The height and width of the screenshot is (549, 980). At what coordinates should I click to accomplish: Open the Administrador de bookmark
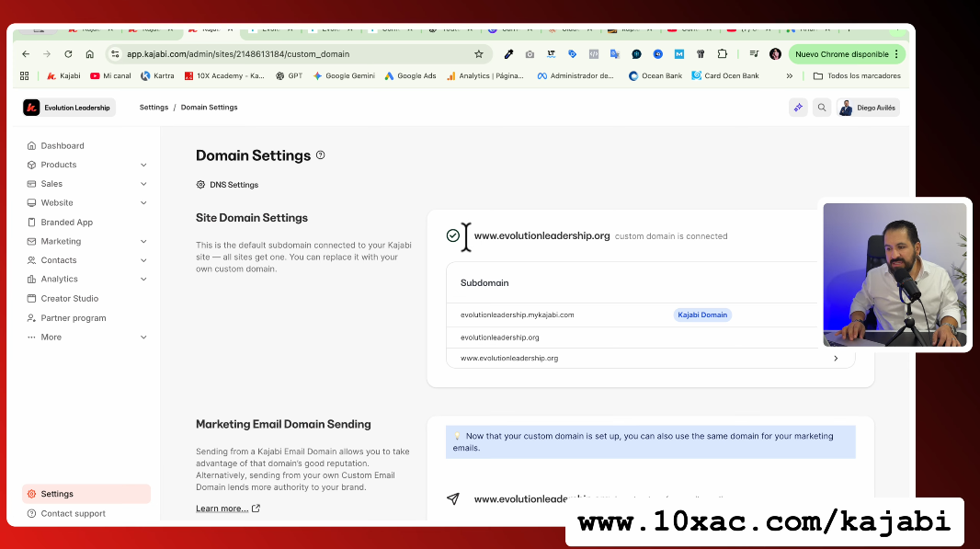575,75
